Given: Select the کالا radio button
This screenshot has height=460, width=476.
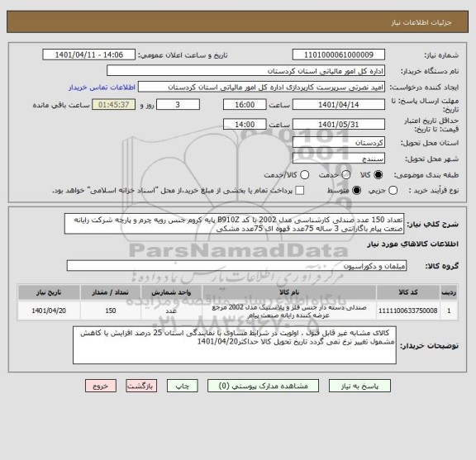Looking at the screenshot, I should [x=378, y=175].
